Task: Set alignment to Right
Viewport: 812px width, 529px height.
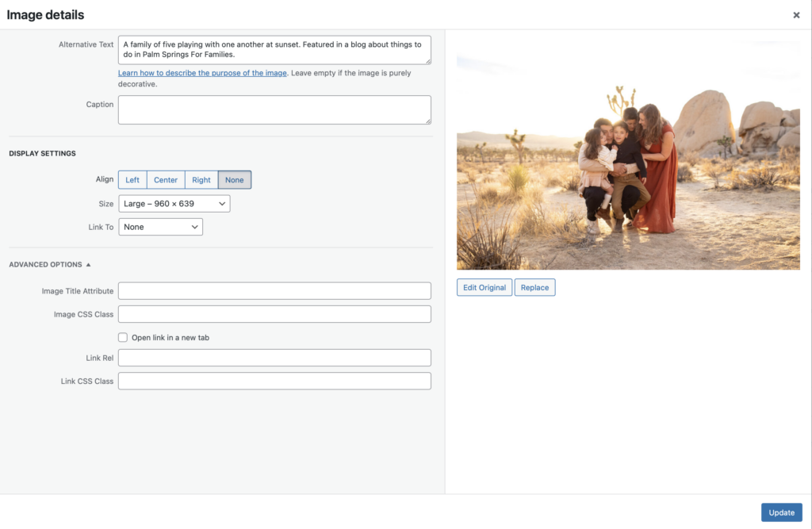Action: point(201,180)
